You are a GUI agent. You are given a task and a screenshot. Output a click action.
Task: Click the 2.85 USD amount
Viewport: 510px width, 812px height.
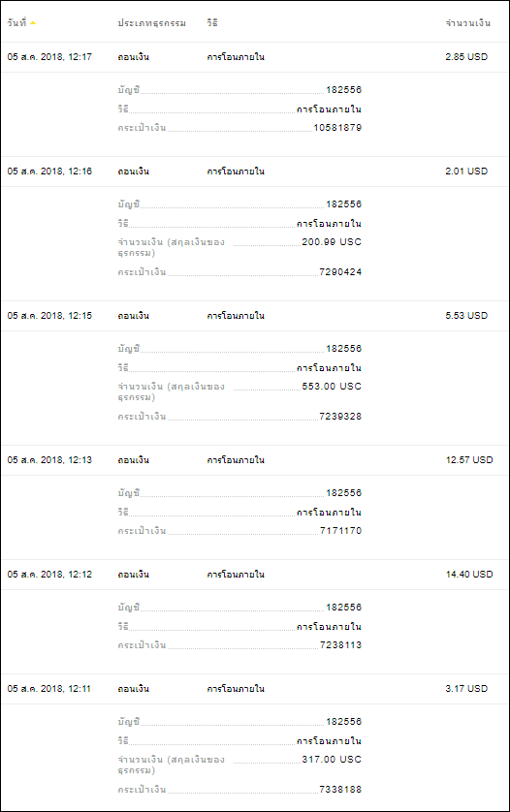coord(466,57)
